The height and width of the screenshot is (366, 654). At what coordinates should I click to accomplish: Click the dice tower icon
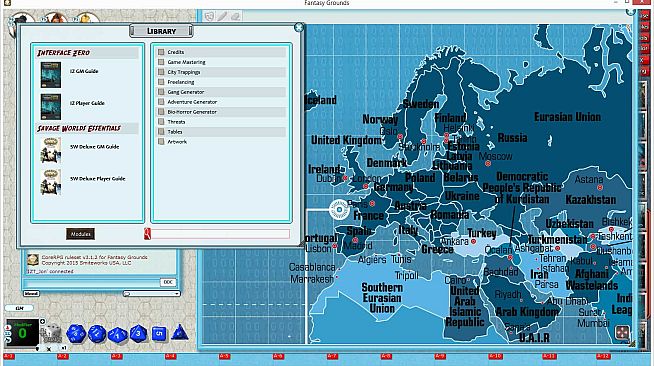click(x=52, y=333)
